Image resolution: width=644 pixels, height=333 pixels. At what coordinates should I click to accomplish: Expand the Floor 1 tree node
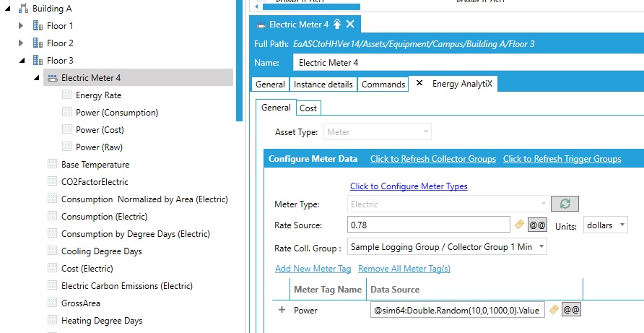21,26
